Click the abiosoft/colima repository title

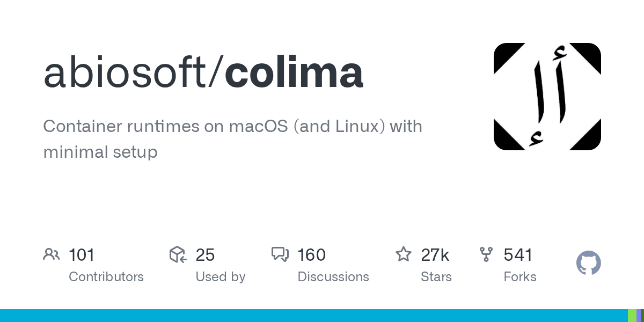pos(203,73)
